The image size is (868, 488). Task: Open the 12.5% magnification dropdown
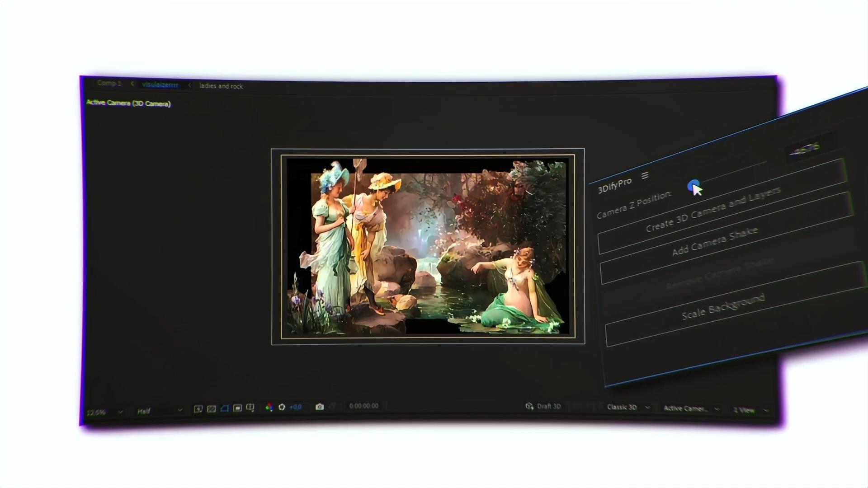[x=104, y=412]
